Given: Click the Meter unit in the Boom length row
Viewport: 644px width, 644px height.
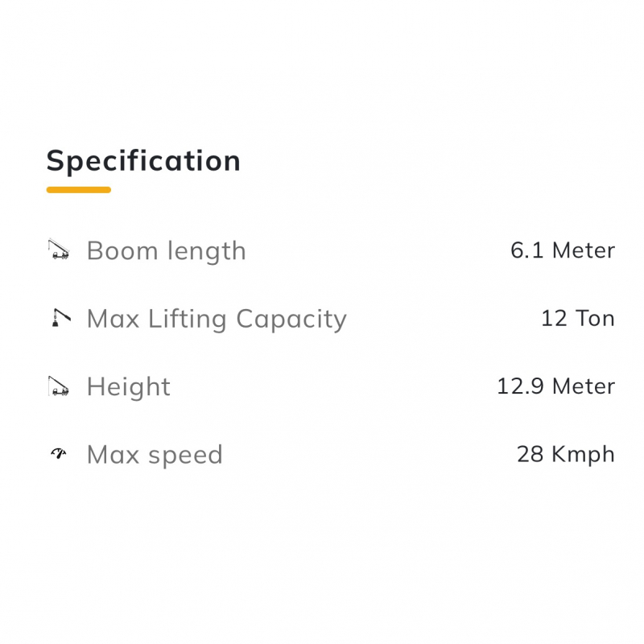Looking at the screenshot, I should pyautogui.click(x=584, y=250).
